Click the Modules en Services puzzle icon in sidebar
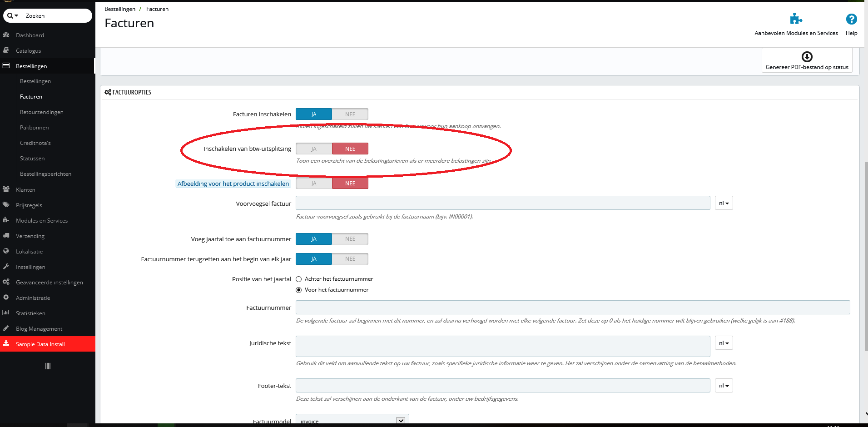This screenshot has width=868, height=427. [6, 220]
